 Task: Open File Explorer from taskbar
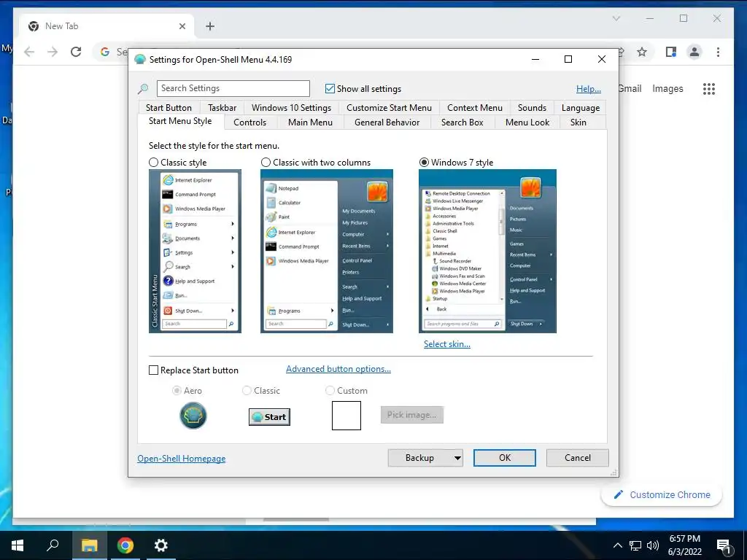coord(89,545)
